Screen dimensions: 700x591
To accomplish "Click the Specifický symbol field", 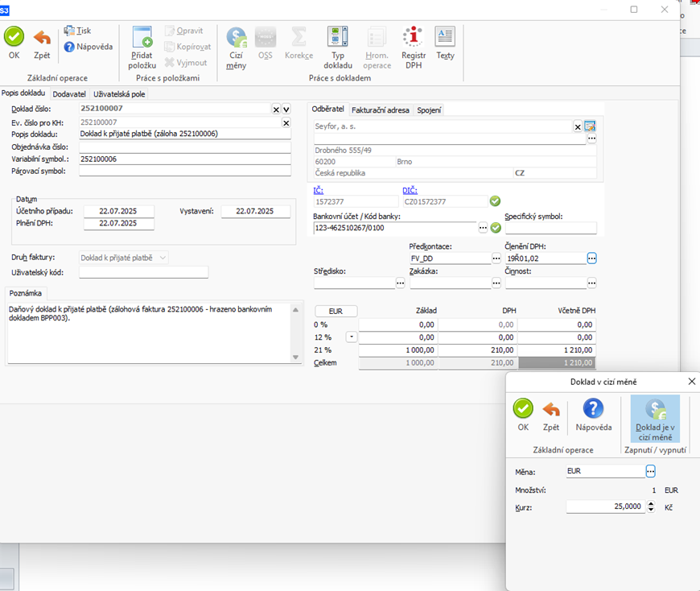I will point(551,228).
